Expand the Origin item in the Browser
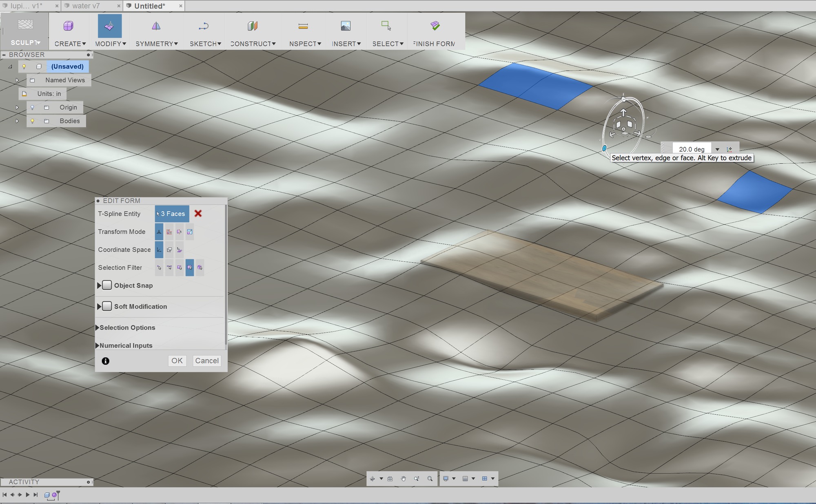The width and height of the screenshot is (816, 504). 17,107
